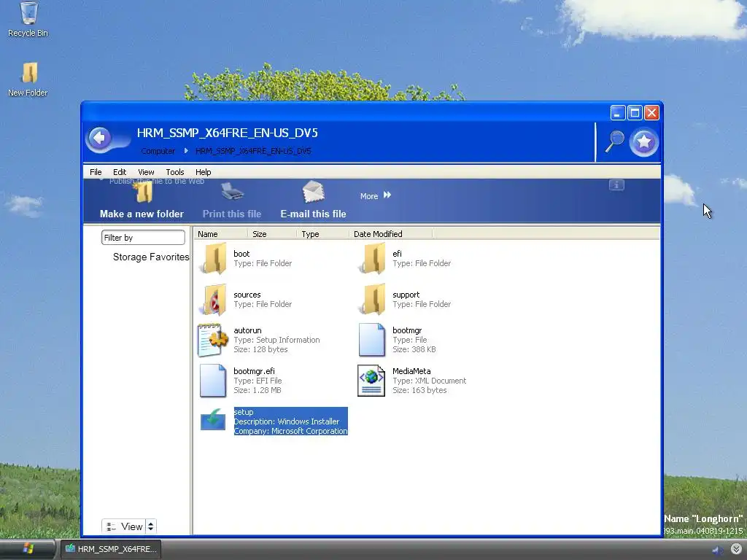Click the Computer breadcrumb link
Viewport: 747px width, 560px height.
pos(158,151)
